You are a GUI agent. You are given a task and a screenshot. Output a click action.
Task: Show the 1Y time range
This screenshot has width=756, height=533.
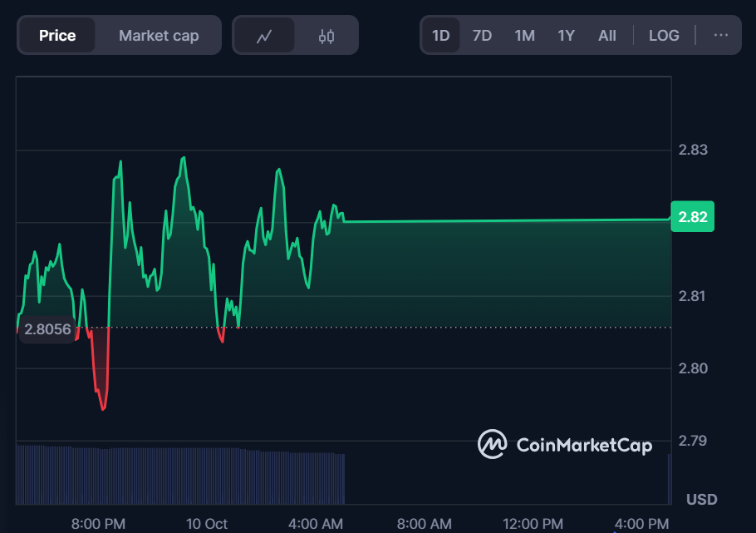coord(566,35)
